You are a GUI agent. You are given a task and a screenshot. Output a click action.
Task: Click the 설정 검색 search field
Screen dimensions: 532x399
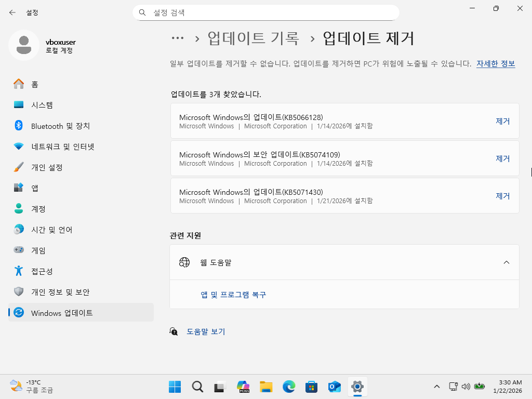265,12
